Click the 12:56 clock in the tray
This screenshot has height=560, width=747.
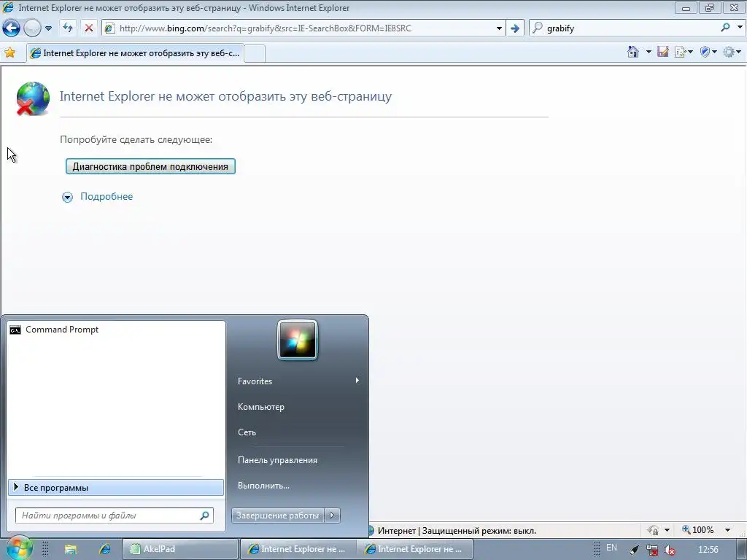tap(708, 550)
